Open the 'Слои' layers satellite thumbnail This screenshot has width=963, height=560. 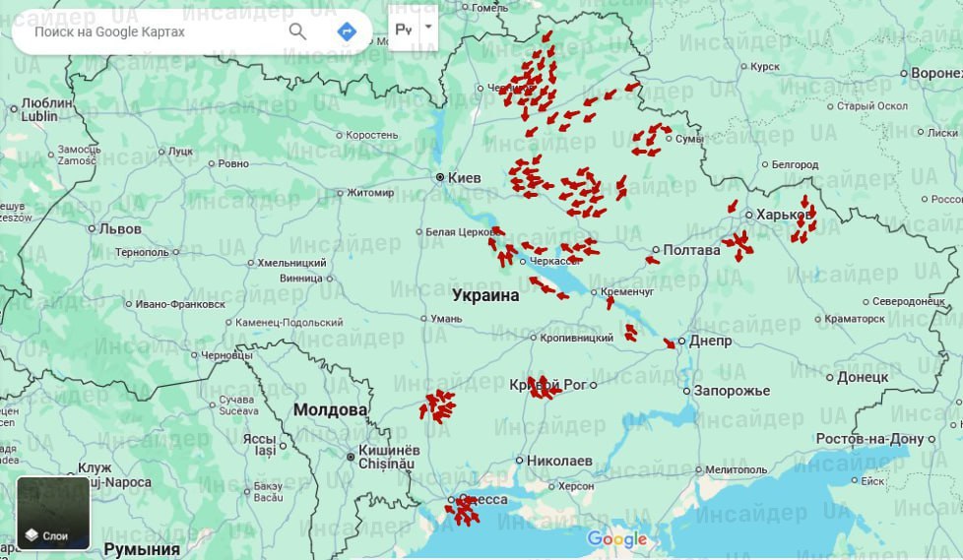tap(53, 513)
